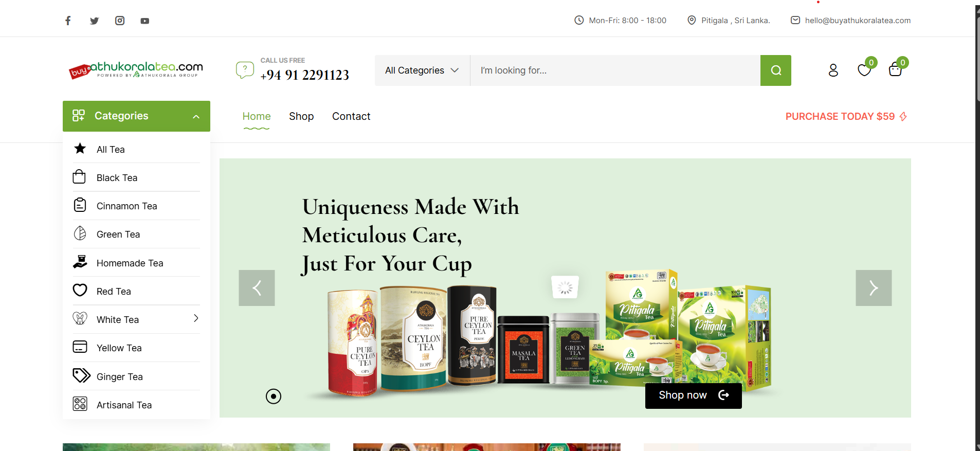Open the Twitter social link icon
Image resolution: width=980 pixels, height=451 pixels.
(94, 21)
